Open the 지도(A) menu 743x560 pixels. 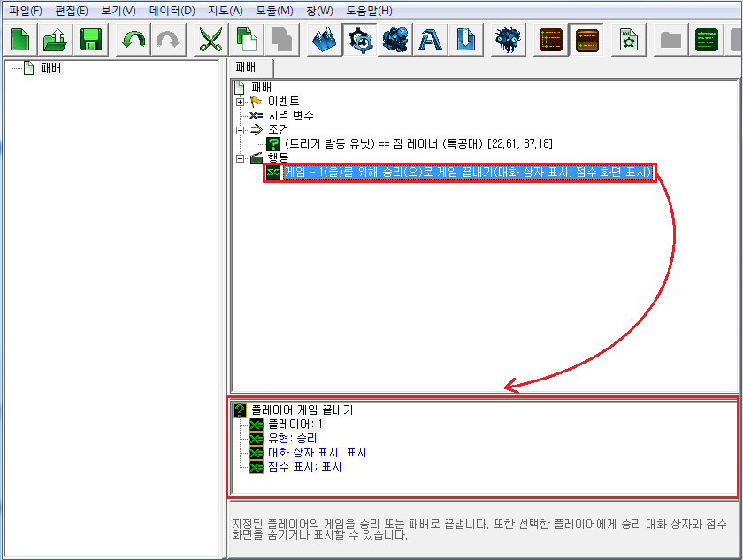(226, 11)
